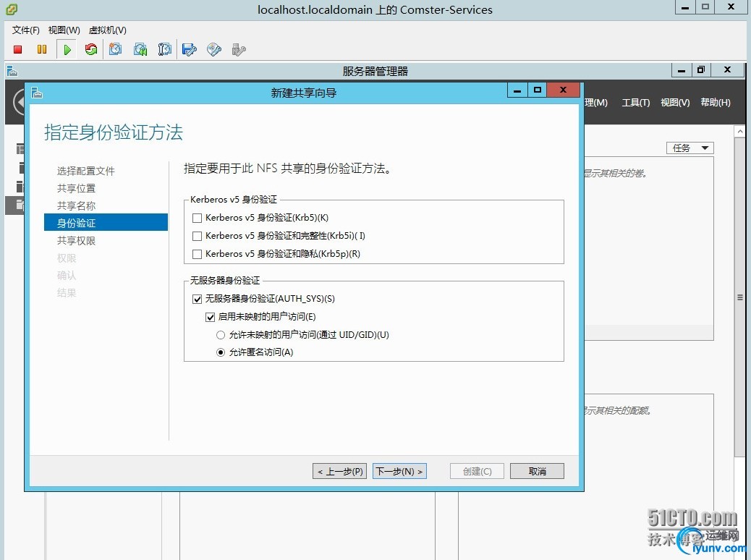Click the Server Manager window title icon
This screenshot has height=560, width=751.
(12, 72)
